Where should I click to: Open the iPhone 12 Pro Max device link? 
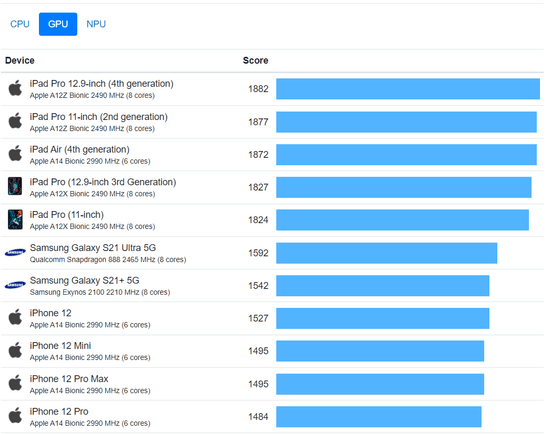(69, 379)
